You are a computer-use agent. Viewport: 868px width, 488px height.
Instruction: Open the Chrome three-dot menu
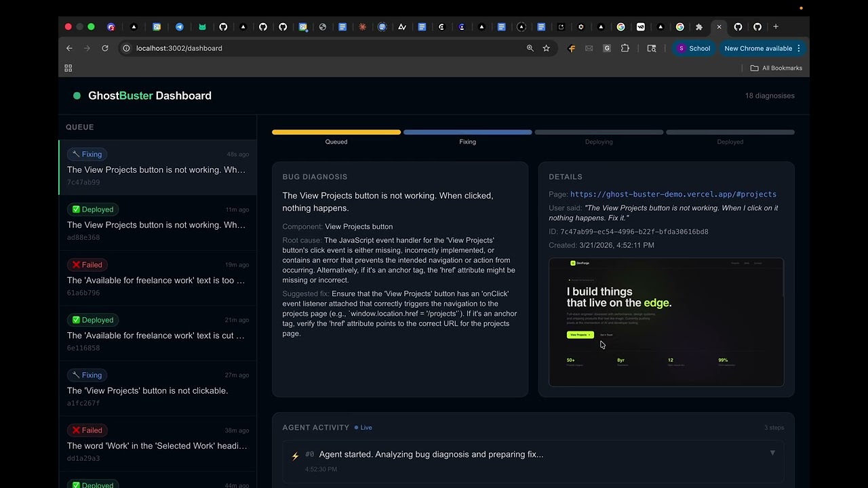pyautogui.click(x=799, y=48)
